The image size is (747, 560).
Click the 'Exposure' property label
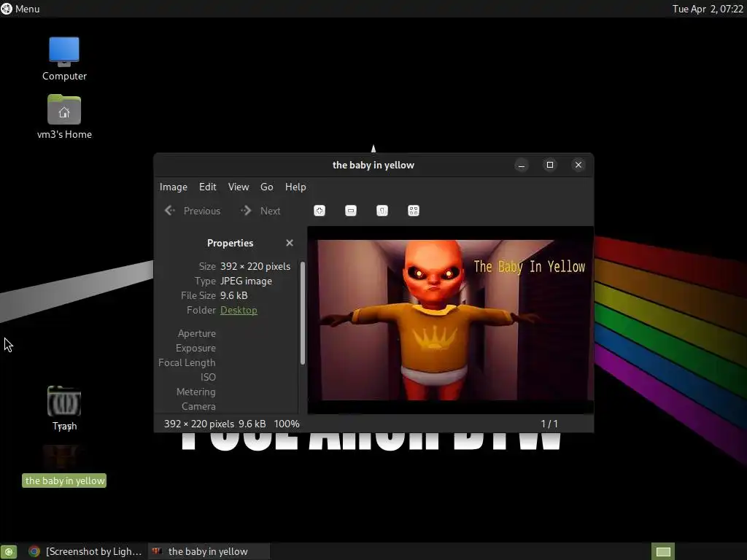click(x=196, y=348)
